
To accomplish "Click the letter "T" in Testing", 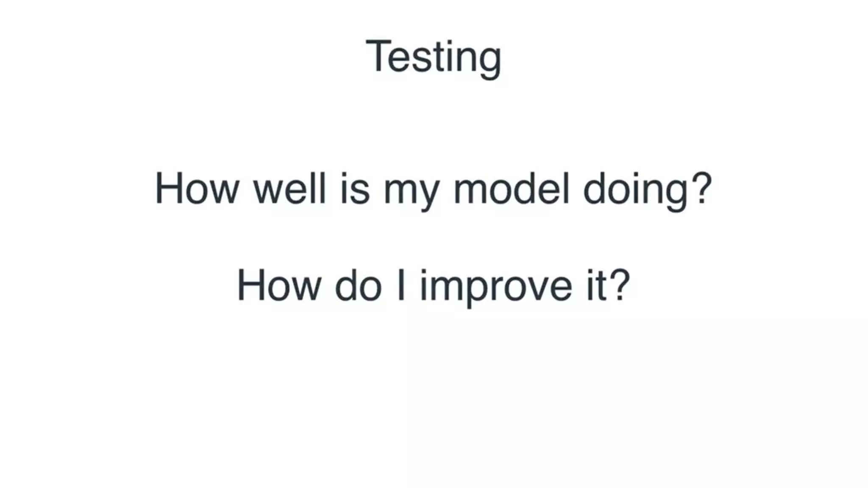I will point(378,56).
